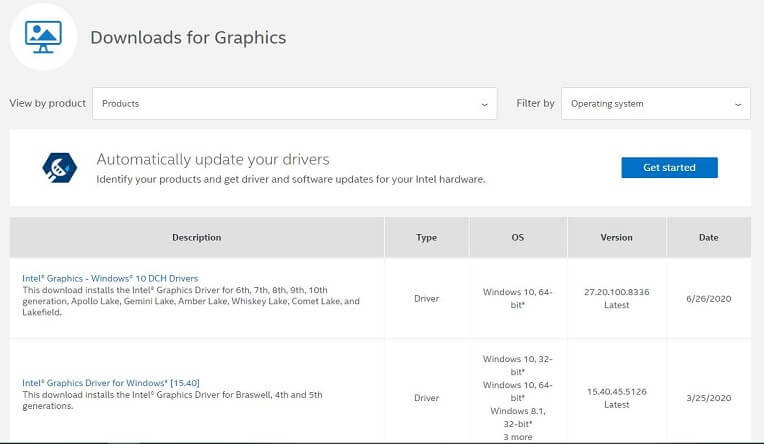This screenshot has width=764, height=444.
Task: Click the Description column header
Action: tap(196, 237)
